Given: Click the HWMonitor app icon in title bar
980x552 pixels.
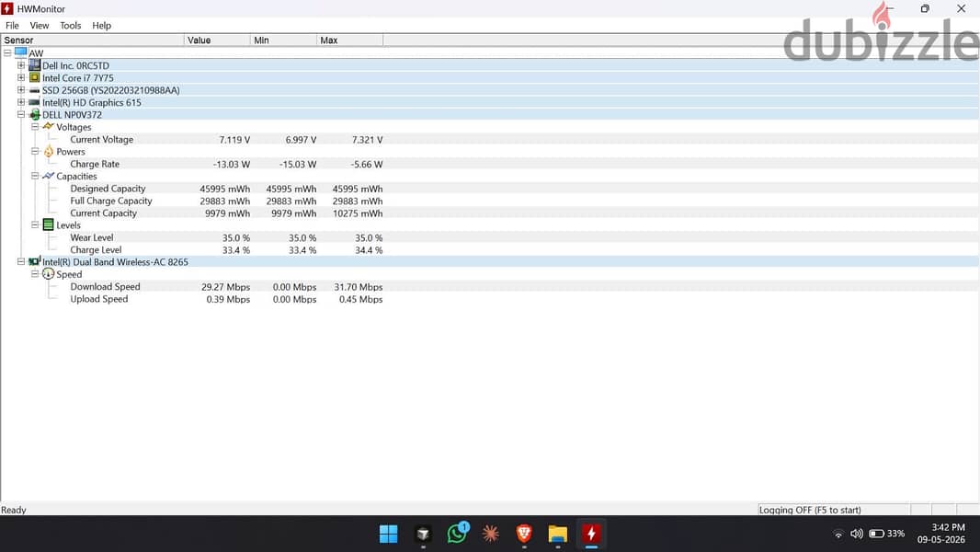Looking at the screenshot, I should 7,9.
